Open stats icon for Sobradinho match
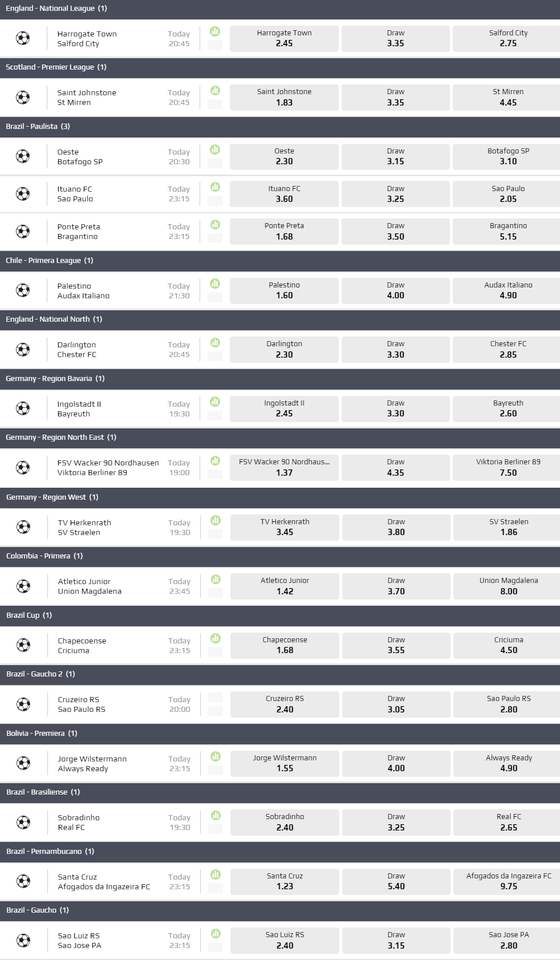The width and height of the screenshot is (560, 960). [216, 815]
